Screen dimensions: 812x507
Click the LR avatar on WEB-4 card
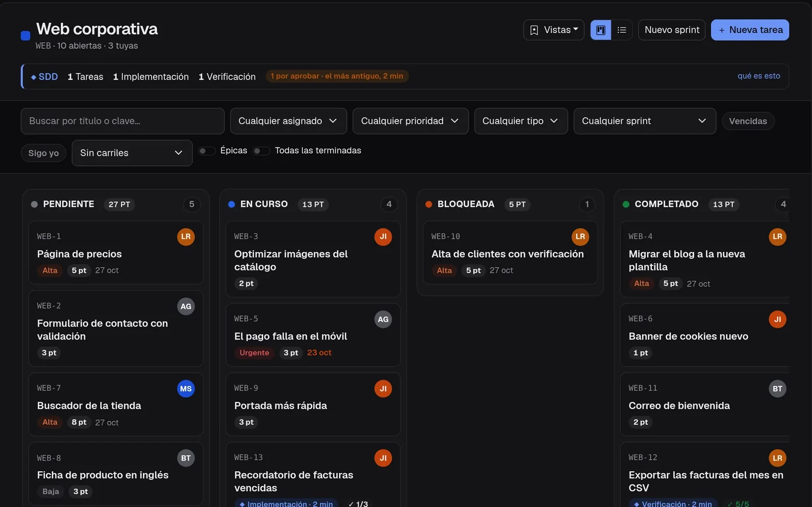point(777,237)
